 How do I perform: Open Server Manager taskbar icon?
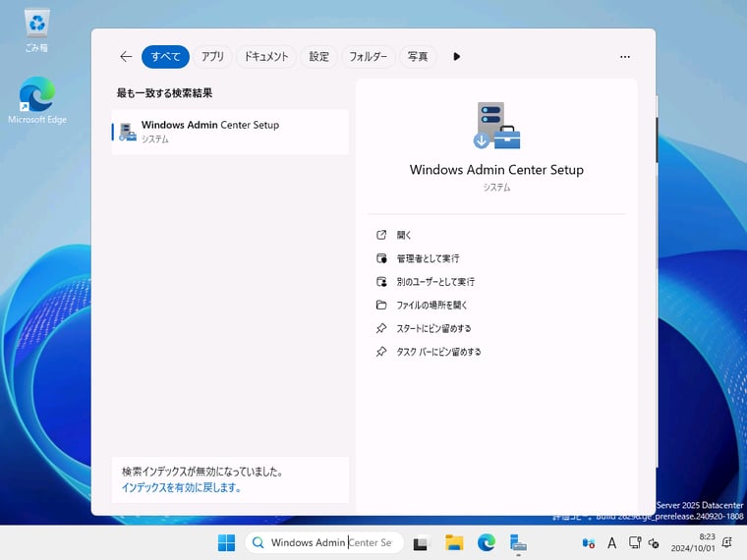coord(518,542)
